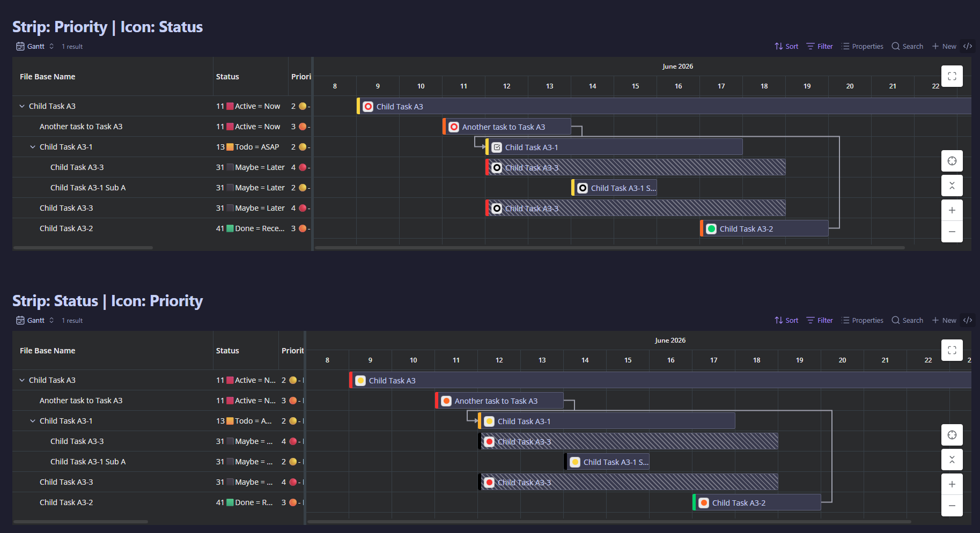The height and width of the screenshot is (533, 980).
Task: Click priority icon on bottom 'Another task to Task A3' bar
Action: coord(446,401)
